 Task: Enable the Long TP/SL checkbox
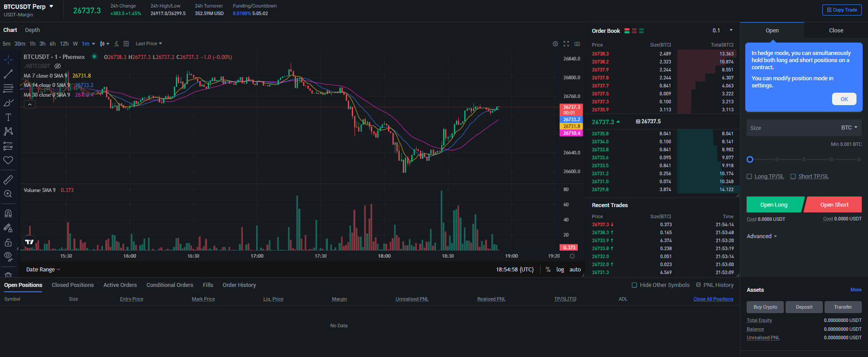(x=749, y=177)
